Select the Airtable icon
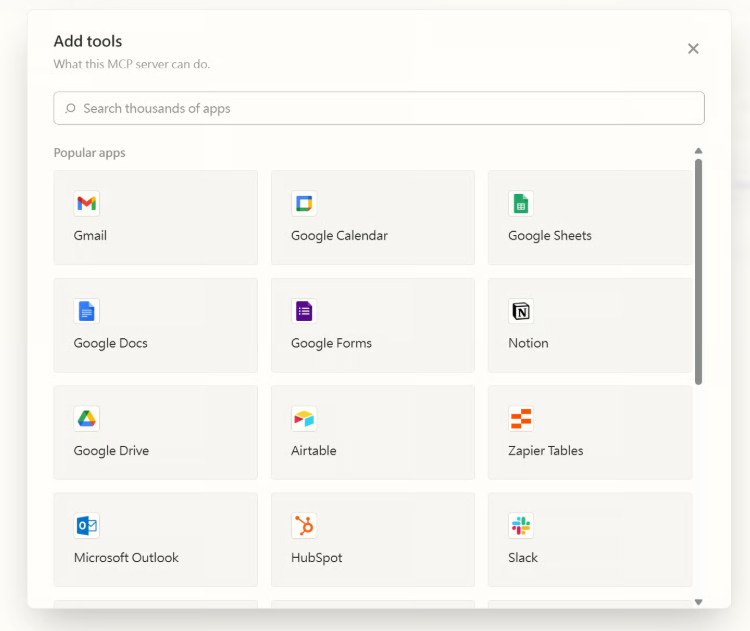This screenshot has width=750, height=631. point(304,419)
